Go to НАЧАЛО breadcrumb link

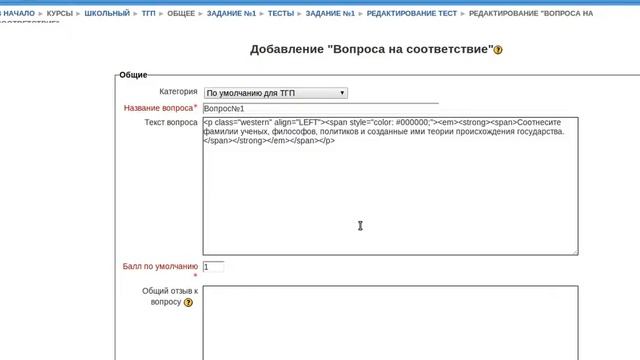(x=18, y=13)
